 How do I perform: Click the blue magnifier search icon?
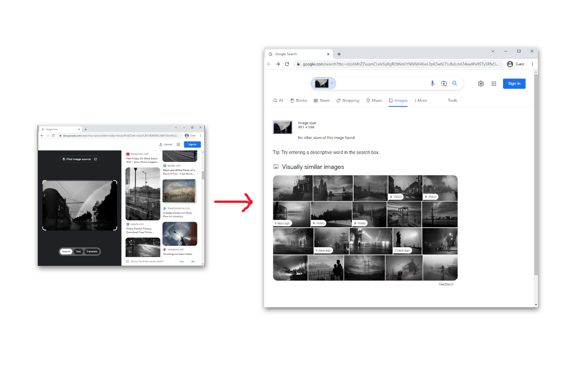(x=455, y=83)
